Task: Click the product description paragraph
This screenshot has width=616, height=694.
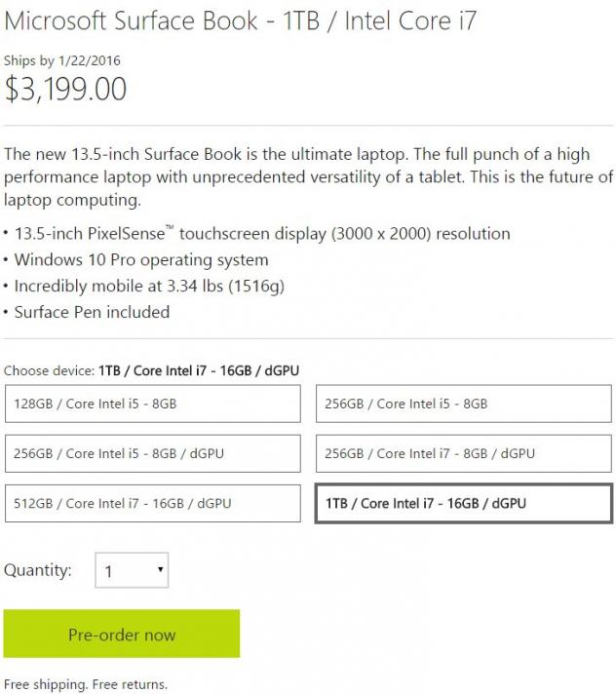Action: 308,178
